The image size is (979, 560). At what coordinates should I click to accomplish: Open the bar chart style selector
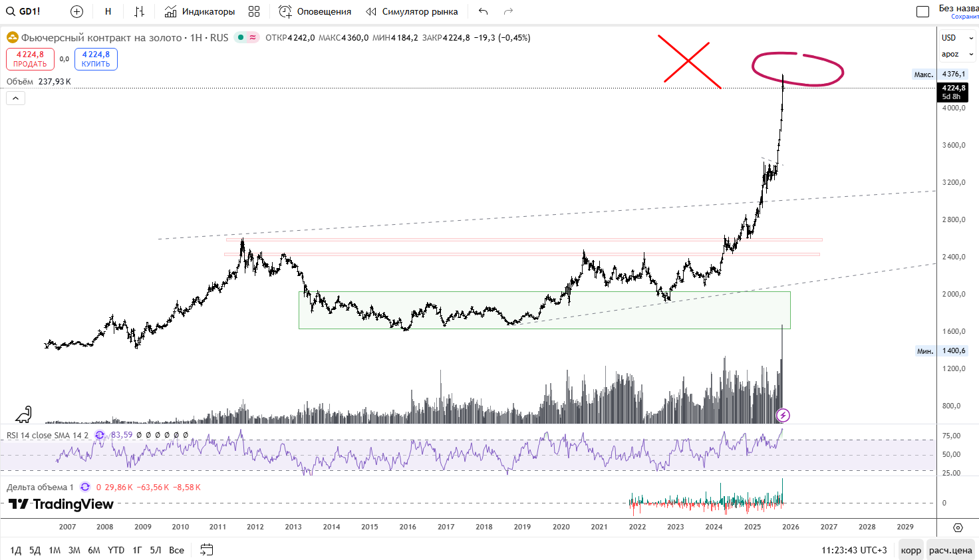(x=139, y=11)
